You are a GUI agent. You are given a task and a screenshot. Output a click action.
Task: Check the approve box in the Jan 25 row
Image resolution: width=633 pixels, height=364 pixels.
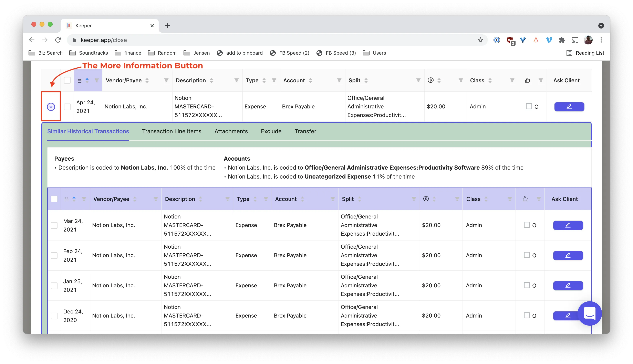click(x=527, y=285)
